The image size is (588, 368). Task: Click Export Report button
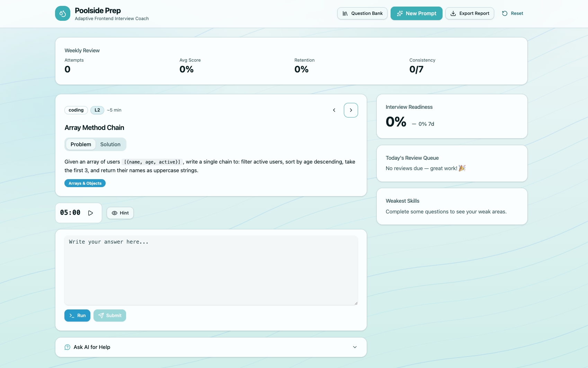(x=470, y=14)
